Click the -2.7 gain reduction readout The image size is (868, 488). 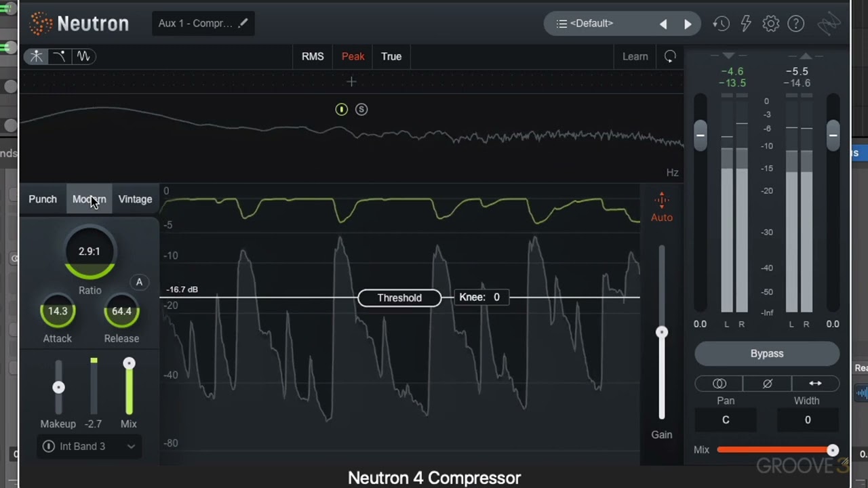click(x=93, y=424)
